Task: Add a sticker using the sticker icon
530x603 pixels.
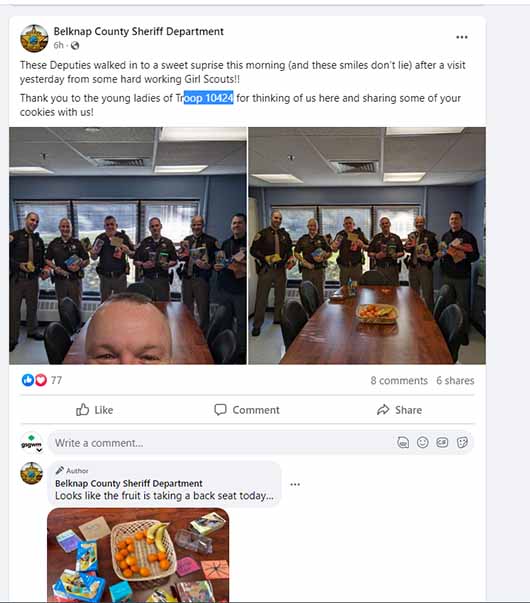Action: tap(462, 443)
